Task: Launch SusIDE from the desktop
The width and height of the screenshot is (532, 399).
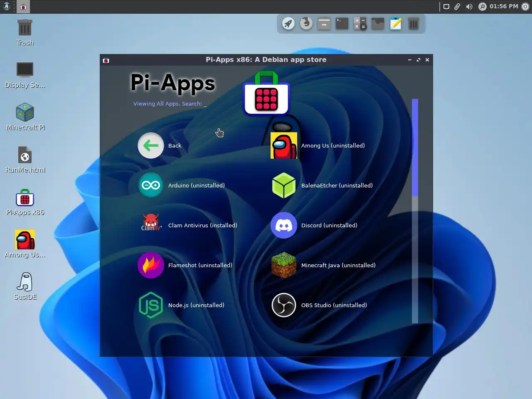Action: tap(25, 287)
